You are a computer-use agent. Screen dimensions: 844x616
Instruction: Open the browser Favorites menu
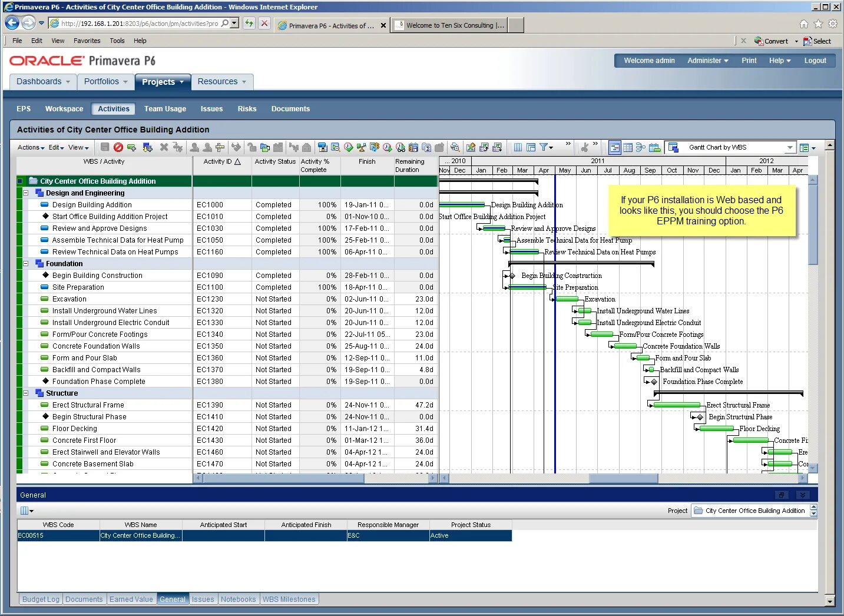(87, 41)
